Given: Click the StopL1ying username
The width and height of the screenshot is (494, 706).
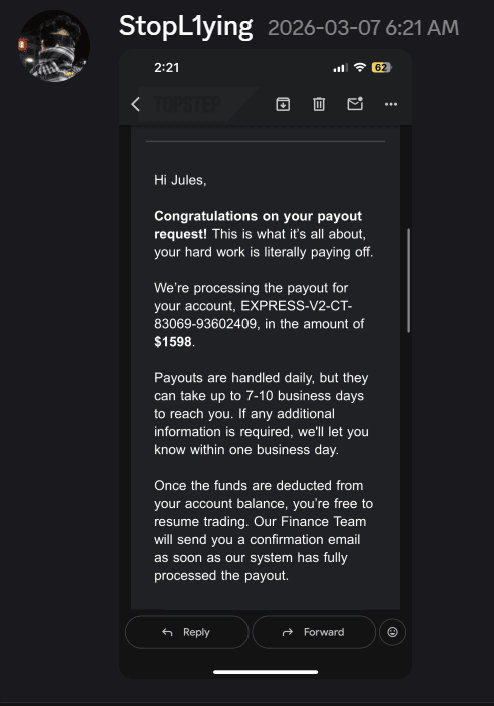Looking at the screenshot, I should [x=186, y=27].
